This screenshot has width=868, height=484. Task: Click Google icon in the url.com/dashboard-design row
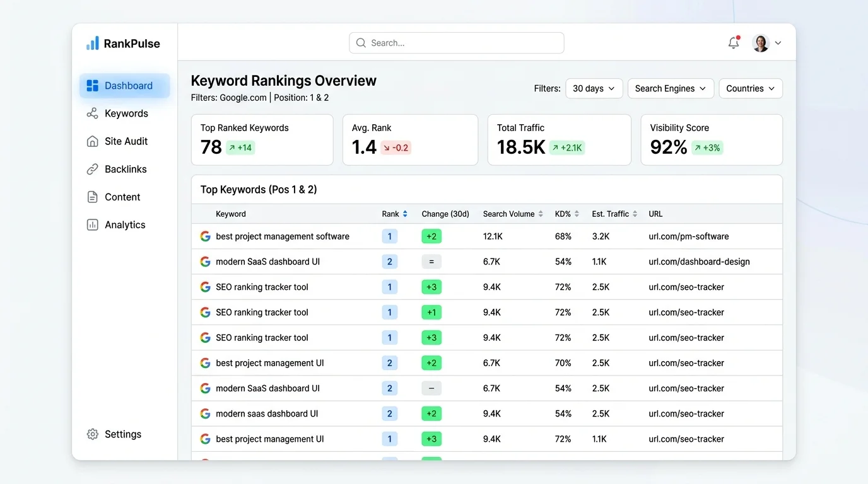tap(205, 262)
